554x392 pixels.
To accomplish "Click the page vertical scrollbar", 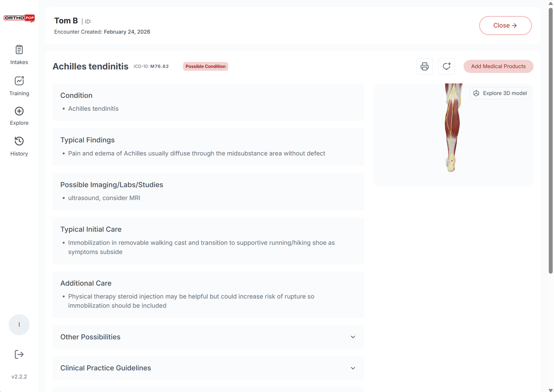I will click(x=550, y=139).
